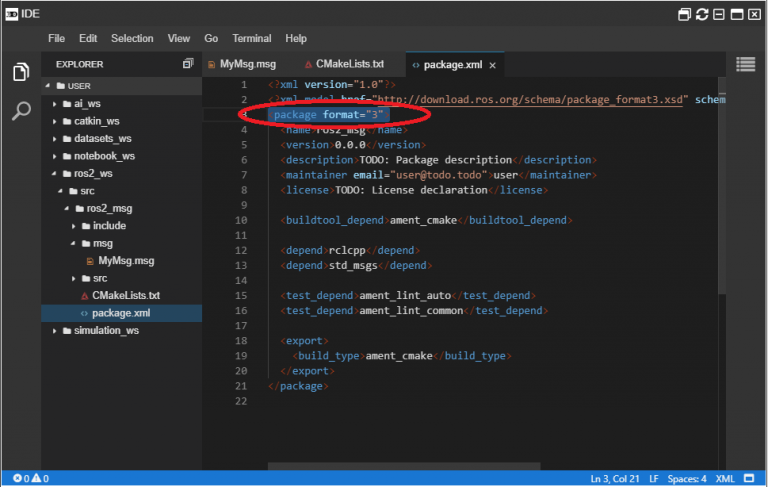Click the rclcpp dependency on line 12
Screen dimensions: 768x487
coord(347,250)
